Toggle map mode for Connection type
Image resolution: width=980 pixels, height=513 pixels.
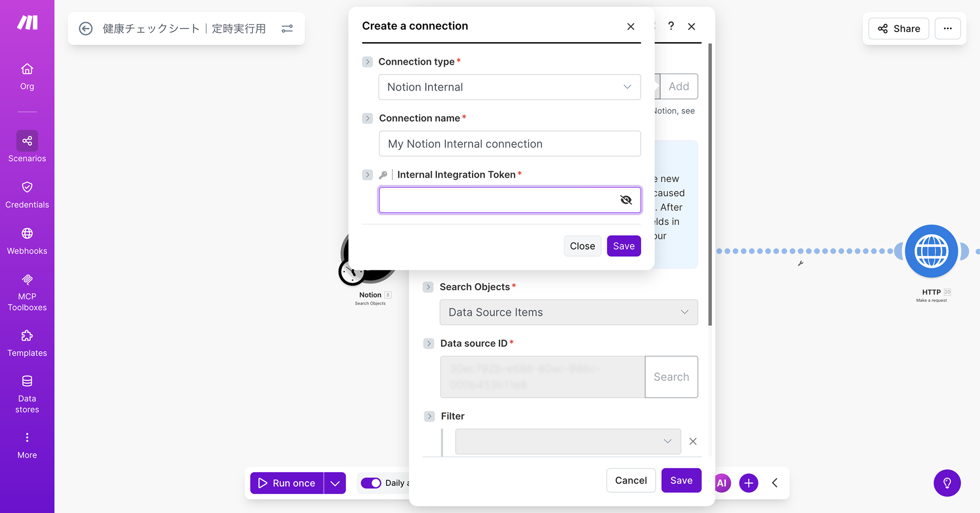pyautogui.click(x=367, y=62)
